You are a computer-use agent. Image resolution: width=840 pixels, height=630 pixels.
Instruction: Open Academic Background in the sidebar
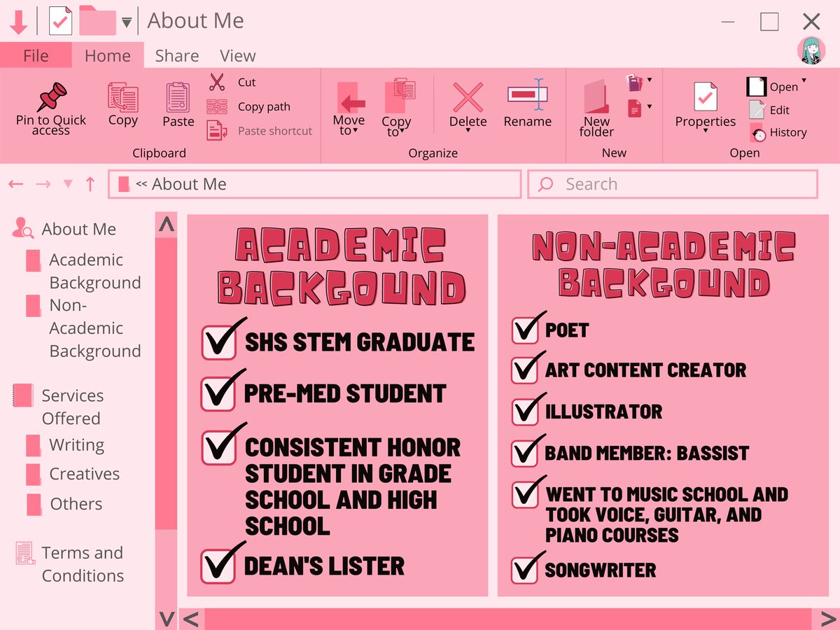click(95, 271)
